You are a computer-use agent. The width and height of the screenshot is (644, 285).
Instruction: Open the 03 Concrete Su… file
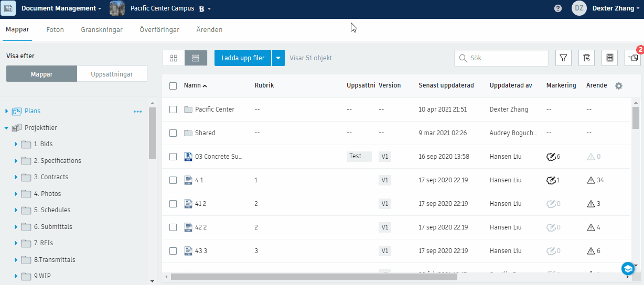(x=219, y=157)
